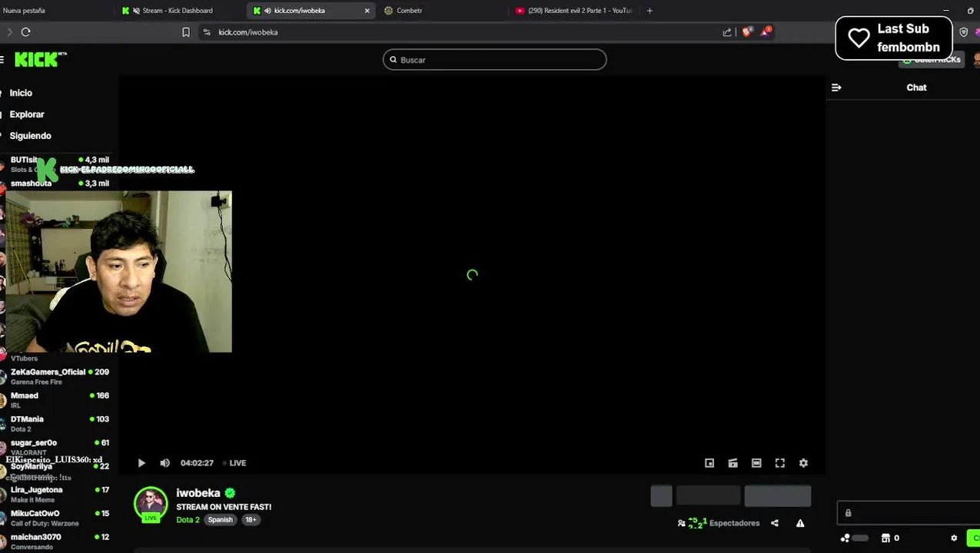This screenshot has height=553, width=980.
Task: Close the kick.com/iwobeka tab
Action: (x=367, y=11)
